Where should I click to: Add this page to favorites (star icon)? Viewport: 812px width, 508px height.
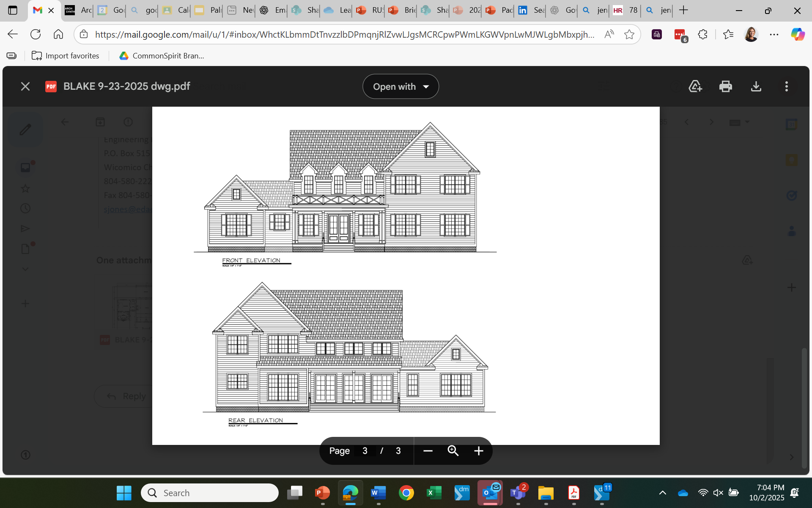point(629,34)
